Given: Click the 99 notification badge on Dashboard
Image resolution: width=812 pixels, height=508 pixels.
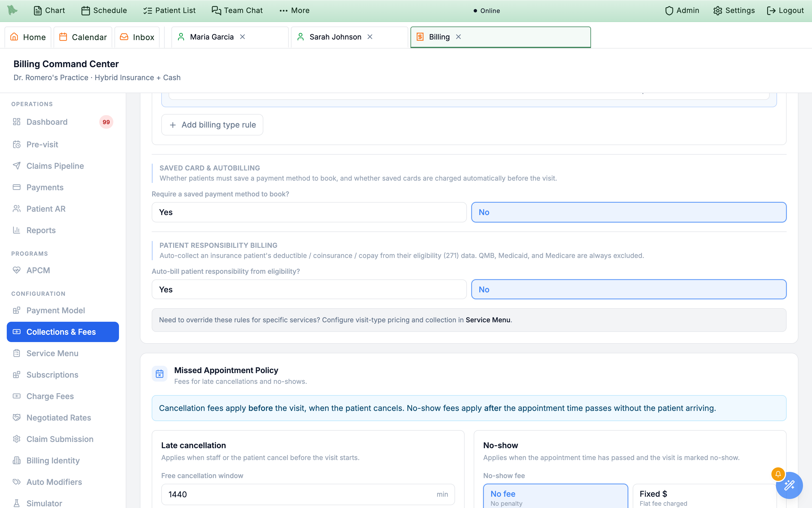Looking at the screenshot, I should [106, 122].
